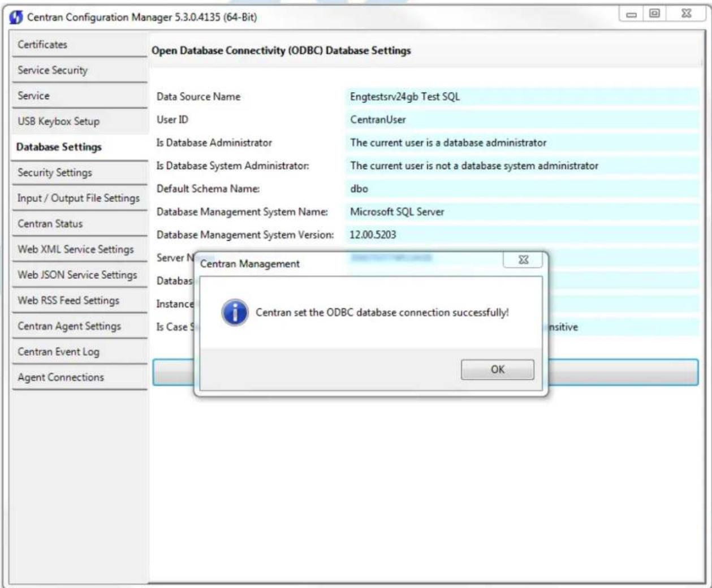Viewport: 712px width, 588px height.
Task: Select the USB Keybox Setup tab
Action: 79,121
